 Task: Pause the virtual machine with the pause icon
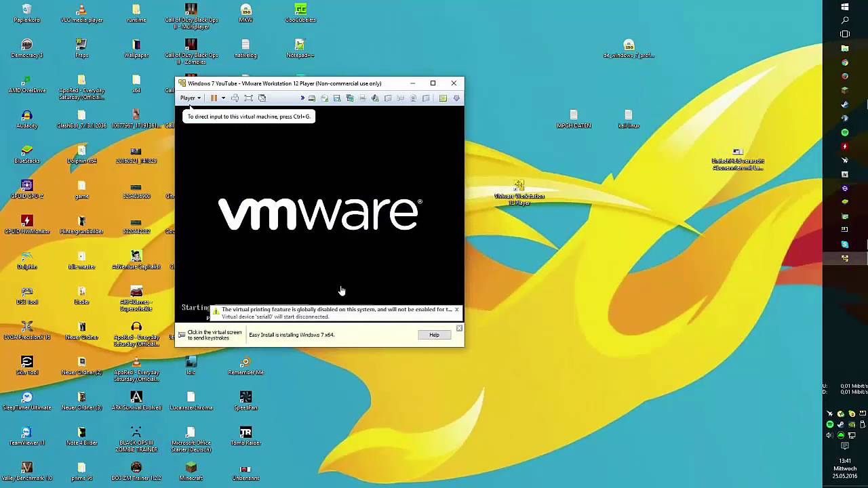(x=214, y=98)
